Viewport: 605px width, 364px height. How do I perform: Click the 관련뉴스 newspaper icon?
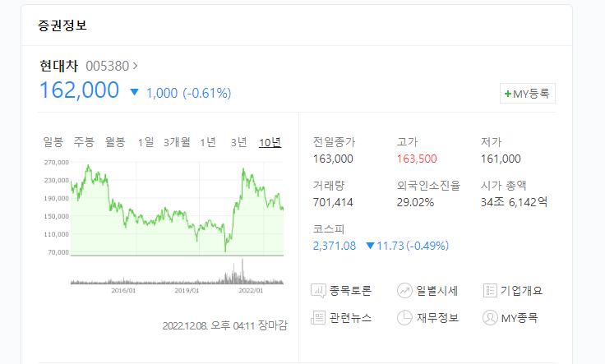(x=318, y=318)
